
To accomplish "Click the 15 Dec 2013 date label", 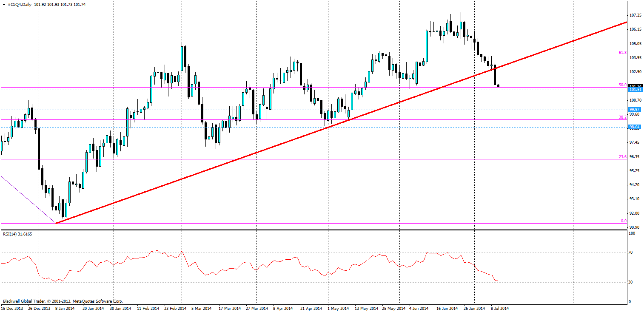I will pos(11,308).
